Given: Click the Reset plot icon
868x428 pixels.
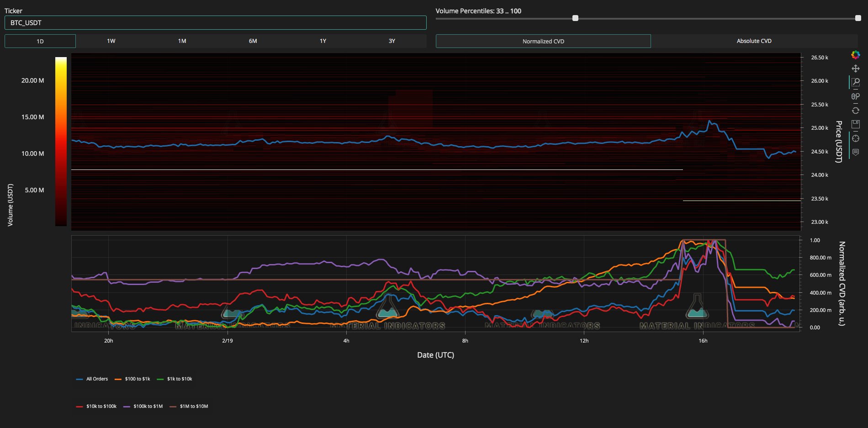Looking at the screenshot, I should click(855, 111).
